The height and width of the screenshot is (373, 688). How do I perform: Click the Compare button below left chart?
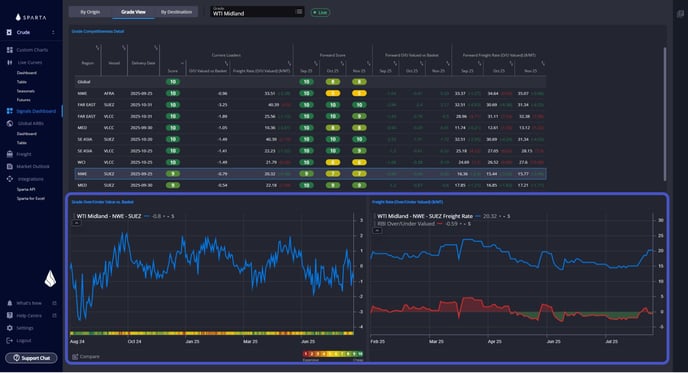click(x=86, y=357)
